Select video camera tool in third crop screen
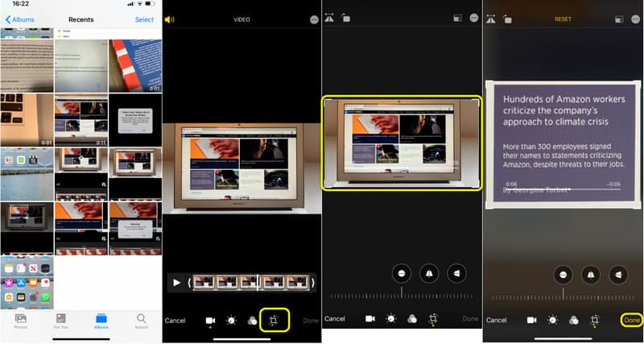The image size is (644, 344). [370, 318]
